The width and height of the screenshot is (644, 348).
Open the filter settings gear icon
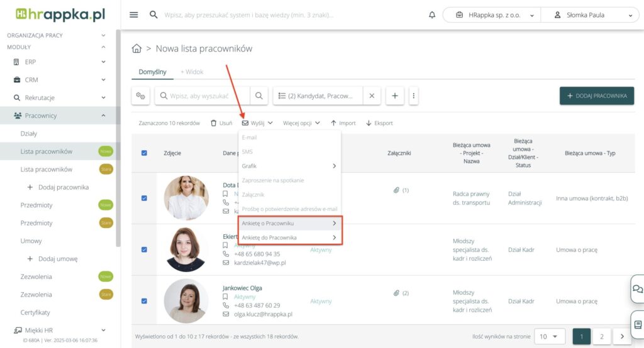coord(140,95)
